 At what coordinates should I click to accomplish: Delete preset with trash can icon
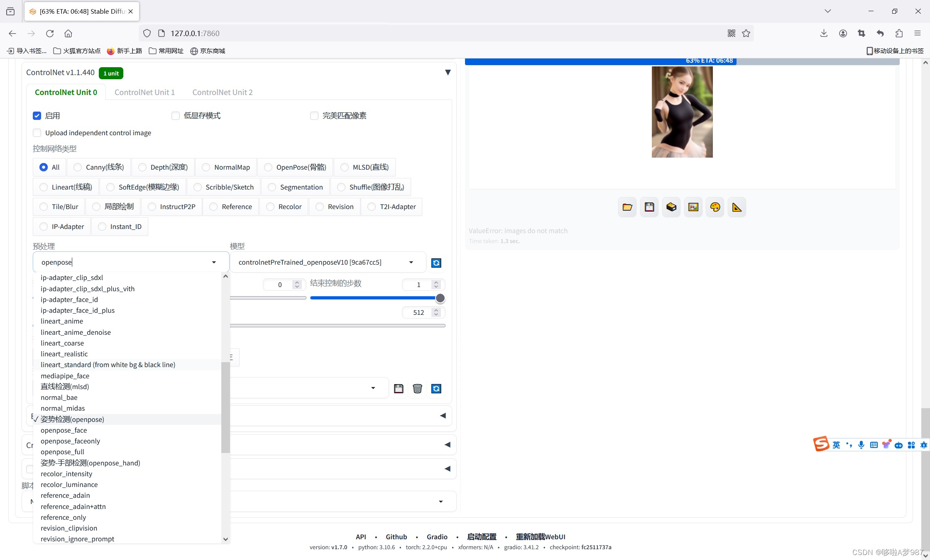click(x=417, y=389)
